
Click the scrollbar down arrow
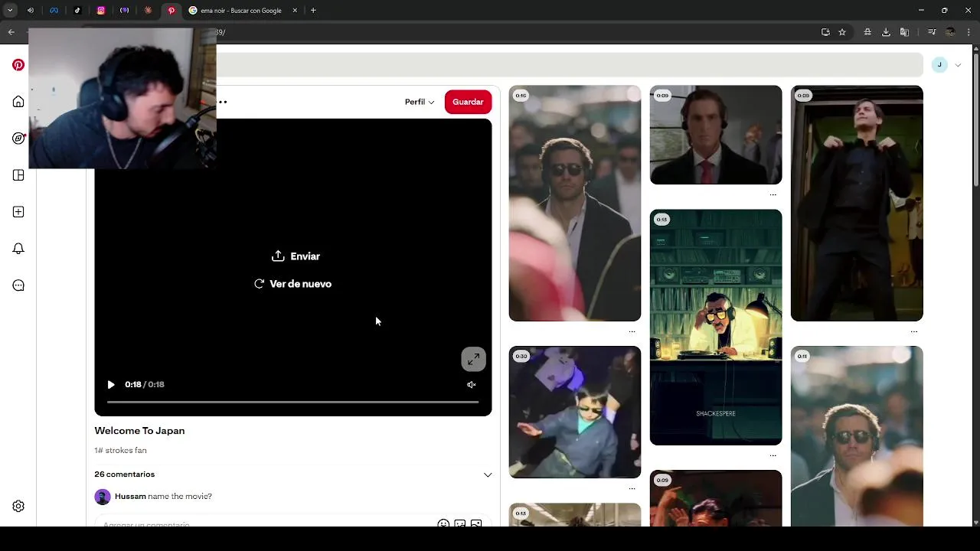975,523
